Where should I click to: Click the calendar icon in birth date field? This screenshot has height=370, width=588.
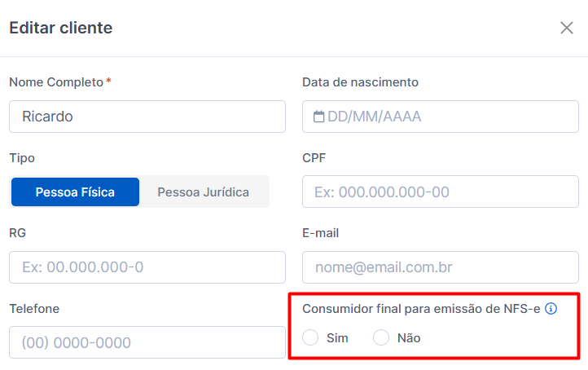click(318, 117)
